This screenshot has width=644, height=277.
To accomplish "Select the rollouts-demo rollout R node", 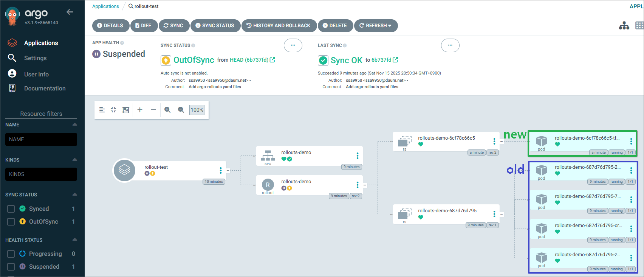I will 309,185.
